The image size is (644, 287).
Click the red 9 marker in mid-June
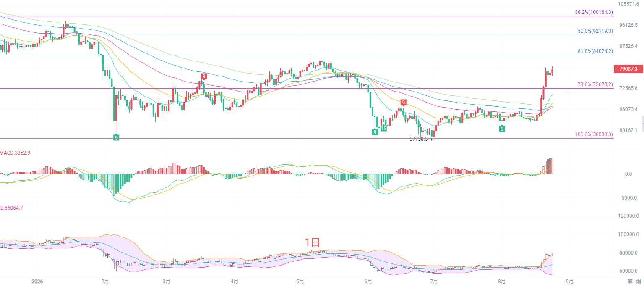[x=403, y=103]
